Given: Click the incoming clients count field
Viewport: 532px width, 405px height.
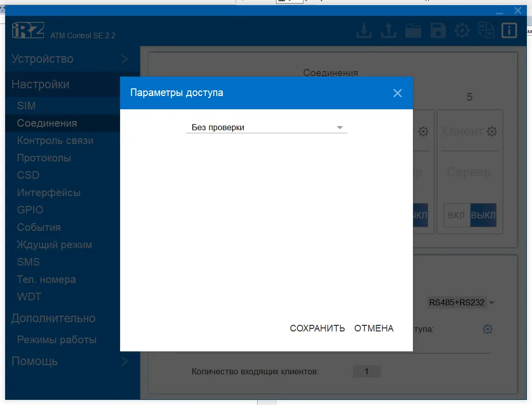Looking at the screenshot, I should click(367, 371).
